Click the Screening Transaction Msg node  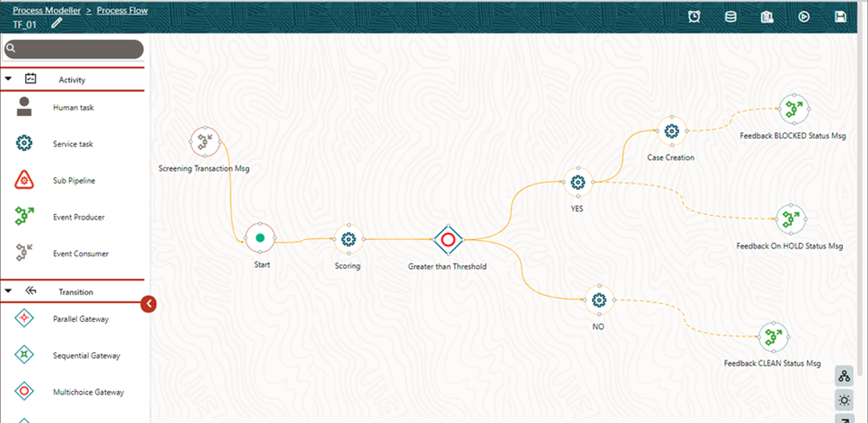[x=205, y=143]
